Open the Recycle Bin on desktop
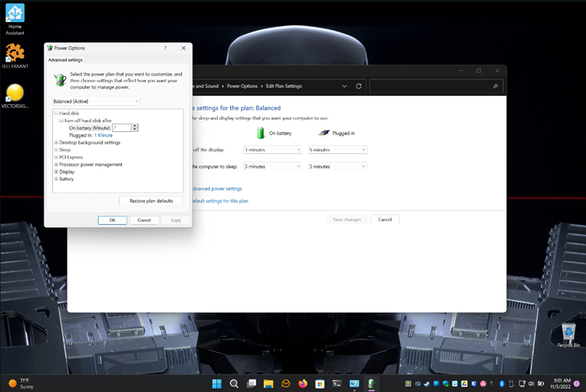This screenshot has height=392, width=586. [568, 332]
